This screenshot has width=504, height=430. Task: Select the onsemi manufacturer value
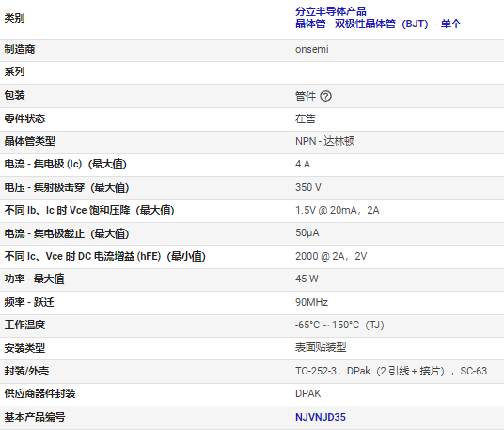(312, 49)
